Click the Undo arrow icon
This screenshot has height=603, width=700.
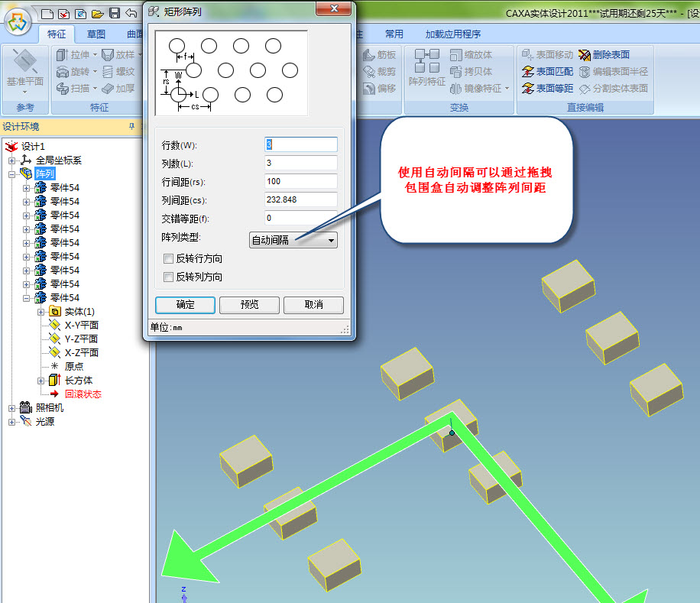131,13
